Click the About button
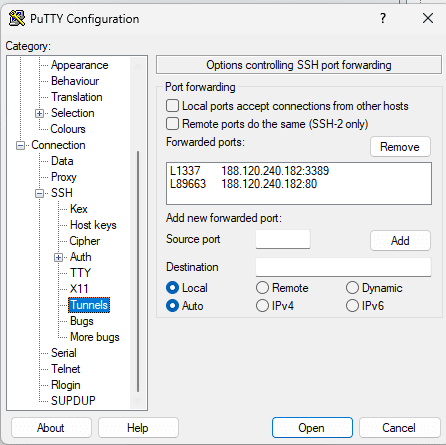446x445 pixels. click(x=51, y=428)
